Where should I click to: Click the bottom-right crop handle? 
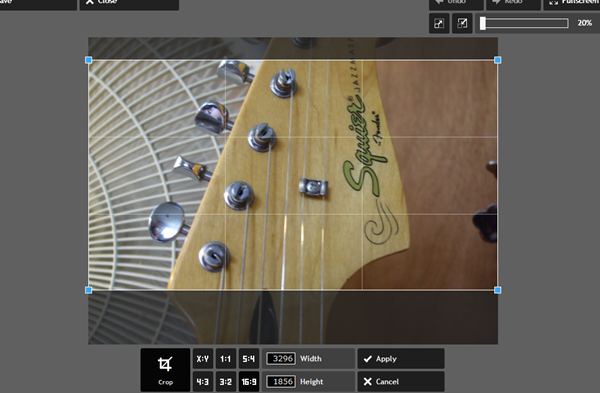click(x=497, y=290)
